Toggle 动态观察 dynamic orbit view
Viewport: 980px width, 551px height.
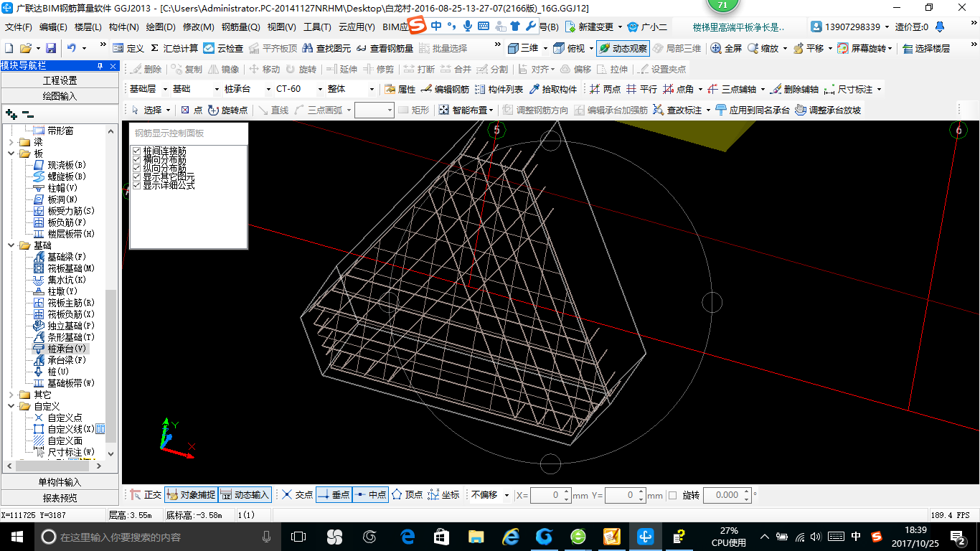pyautogui.click(x=623, y=48)
